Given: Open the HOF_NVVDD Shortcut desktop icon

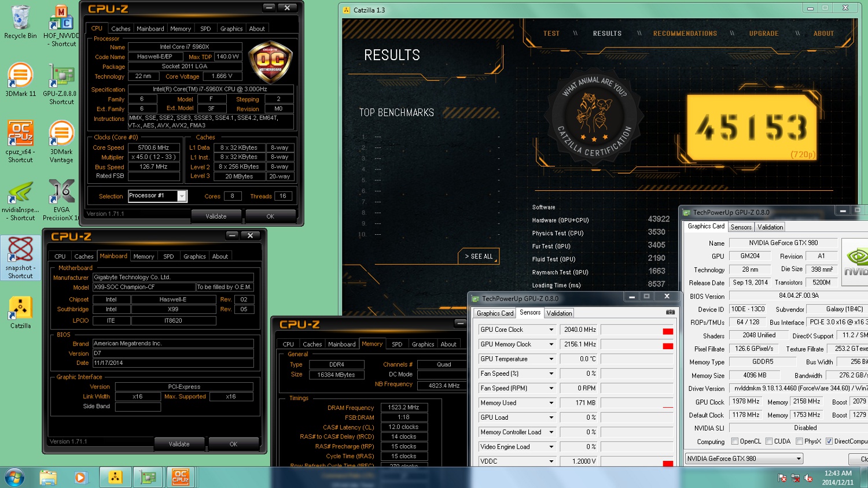Looking at the screenshot, I should pos(61,25).
